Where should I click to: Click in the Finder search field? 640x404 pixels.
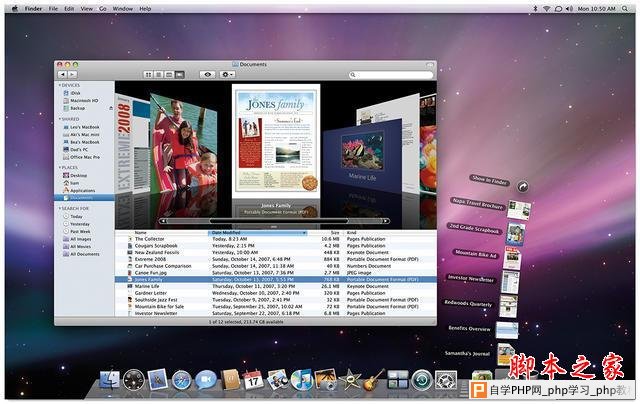391,75
